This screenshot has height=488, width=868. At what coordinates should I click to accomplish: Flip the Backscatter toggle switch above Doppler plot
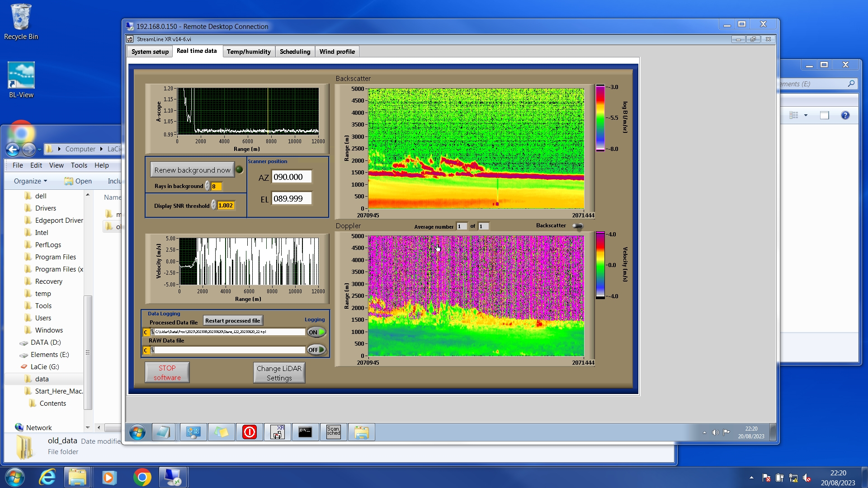click(578, 226)
